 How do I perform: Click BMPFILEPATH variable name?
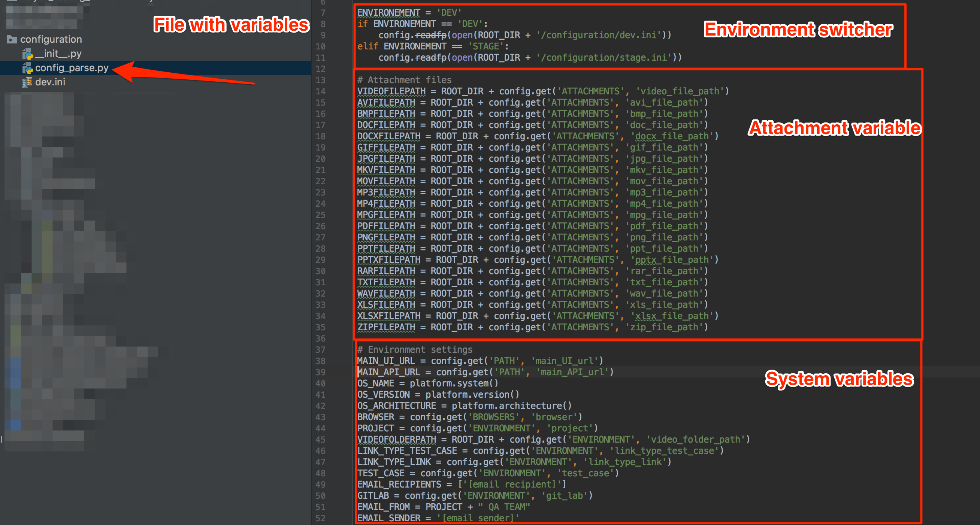click(x=386, y=114)
